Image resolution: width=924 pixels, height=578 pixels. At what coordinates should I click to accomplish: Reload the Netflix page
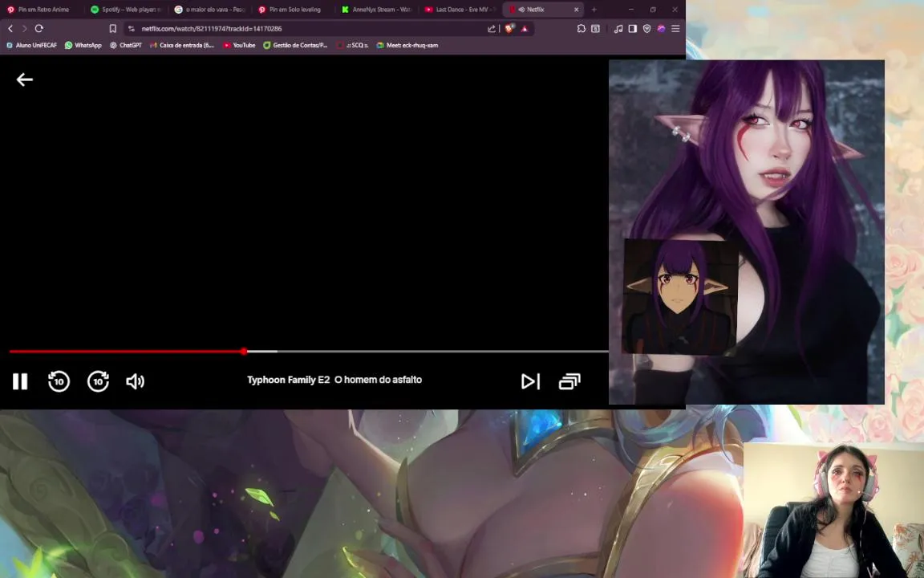(x=38, y=28)
